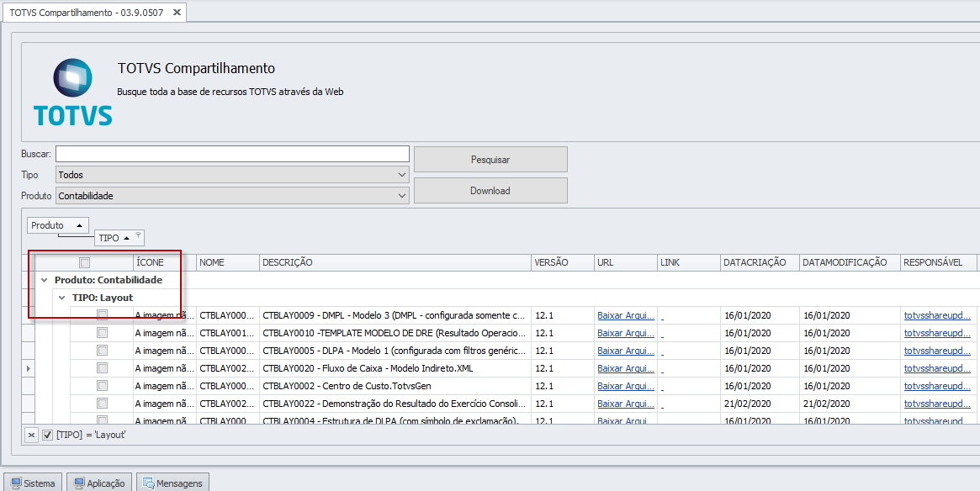Viewport: 980px width, 491px height.
Task: Check the row for CTBLAY0020 - Fluxo de Caixa
Action: (x=102, y=368)
